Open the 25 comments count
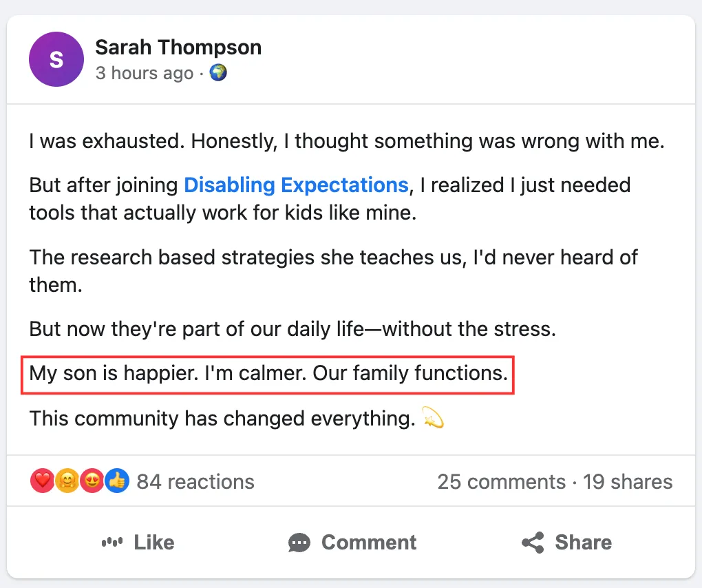Image resolution: width=702 pixels, height=588 pixels. [501, 482]
